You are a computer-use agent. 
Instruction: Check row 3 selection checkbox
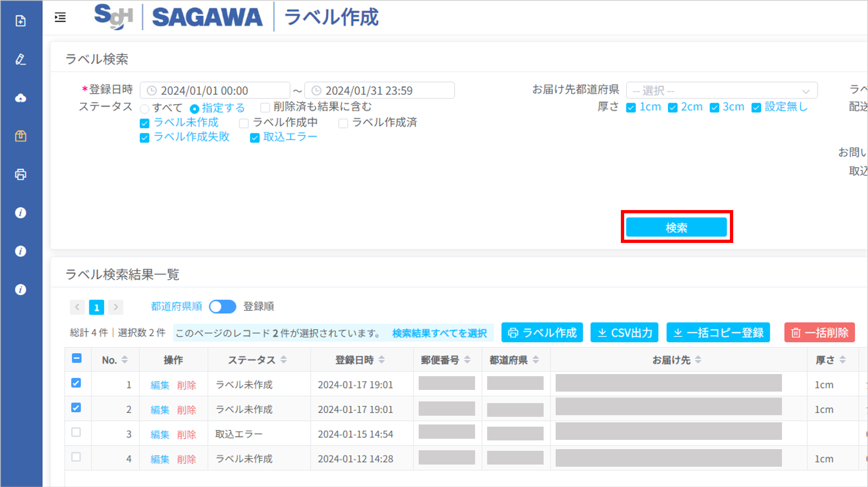pos(76,432)
